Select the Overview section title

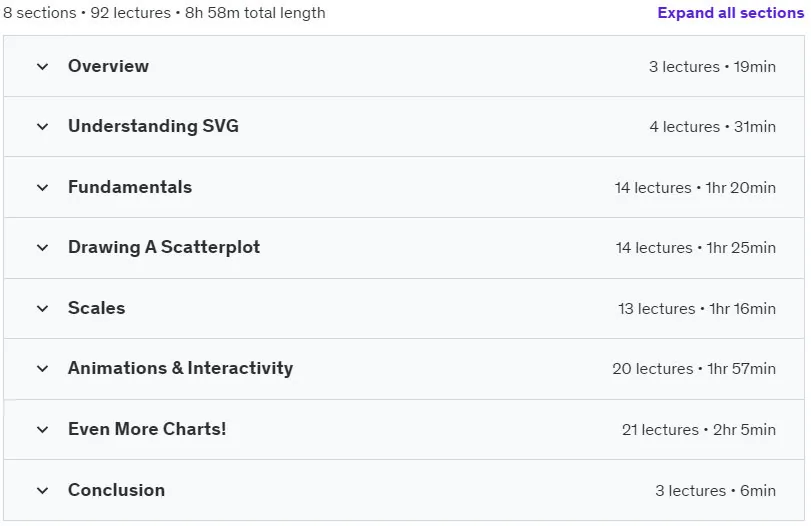(108, 66)
